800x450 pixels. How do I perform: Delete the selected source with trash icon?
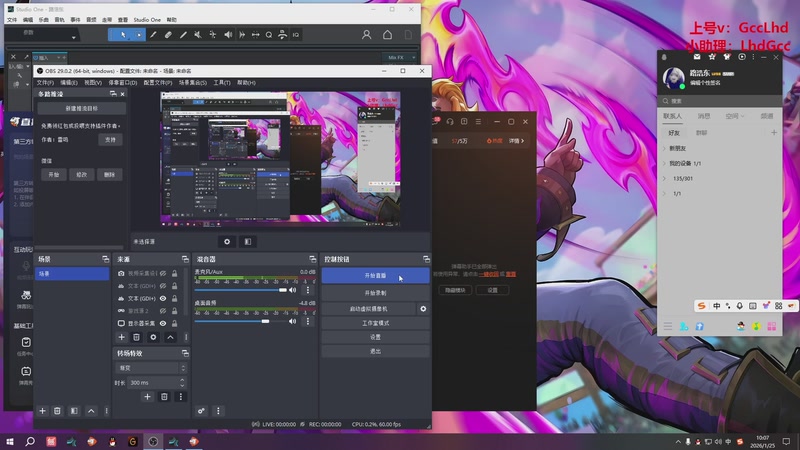[136, 337]
